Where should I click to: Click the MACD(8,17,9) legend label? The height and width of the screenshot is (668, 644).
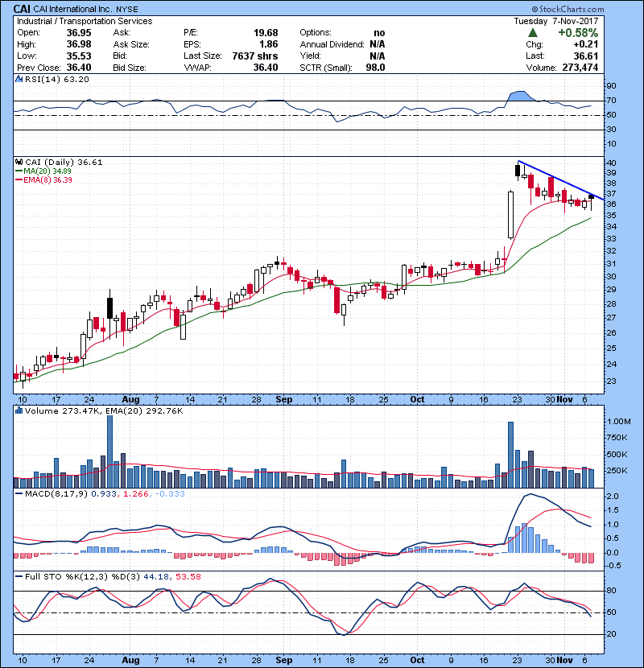point(56,494)
